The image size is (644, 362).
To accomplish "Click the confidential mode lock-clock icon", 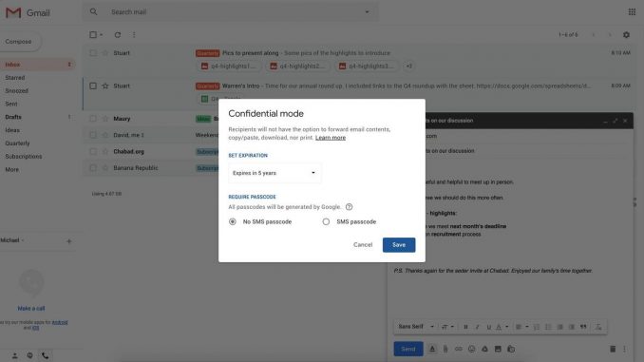I will coord(511,349).
